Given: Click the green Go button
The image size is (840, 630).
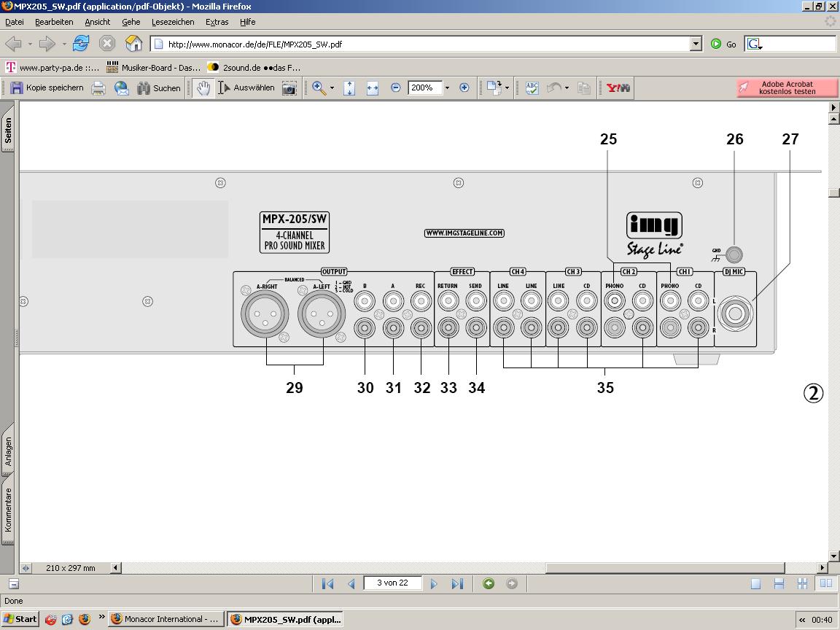Looking at the screenshot, I should click(x=723, y=44).
